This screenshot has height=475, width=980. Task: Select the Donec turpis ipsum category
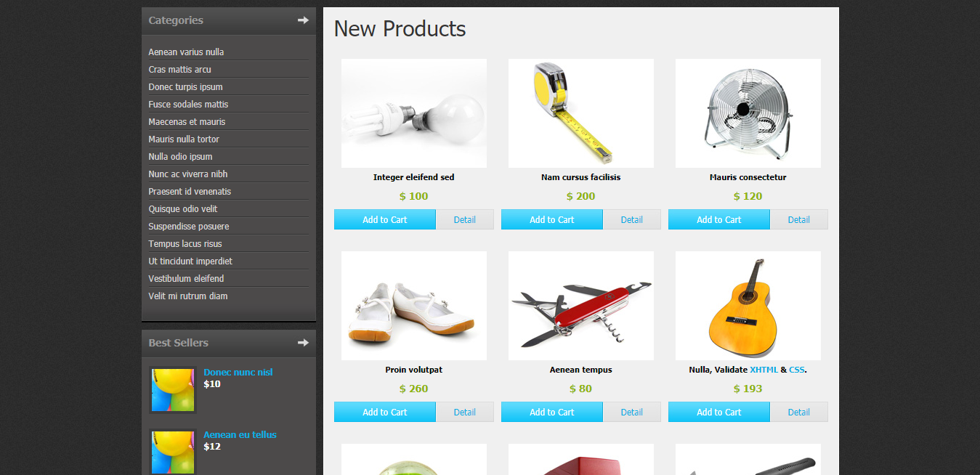coord(185,87)
